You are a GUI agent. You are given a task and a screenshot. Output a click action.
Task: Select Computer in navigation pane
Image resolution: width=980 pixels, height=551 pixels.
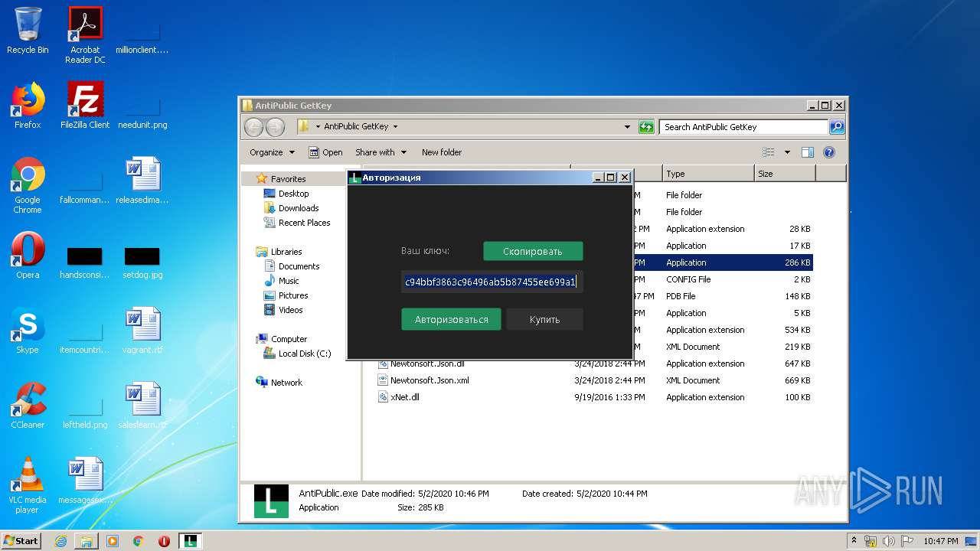pos(289,339)
